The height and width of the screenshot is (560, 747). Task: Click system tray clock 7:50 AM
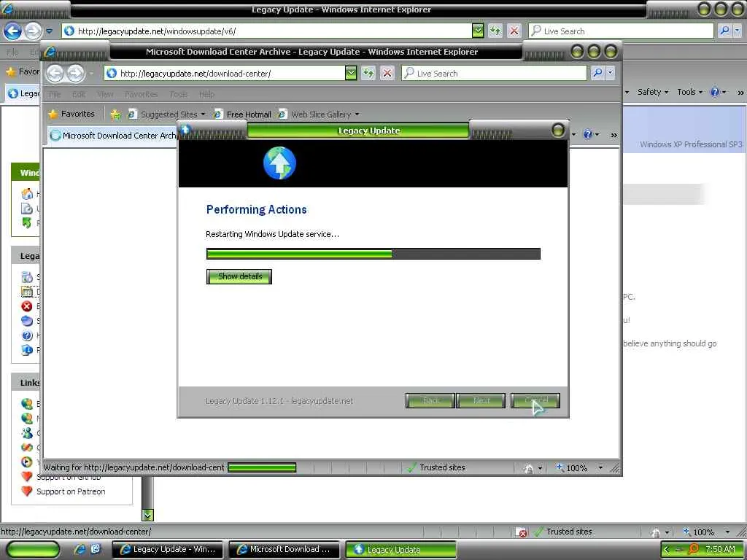720,550
